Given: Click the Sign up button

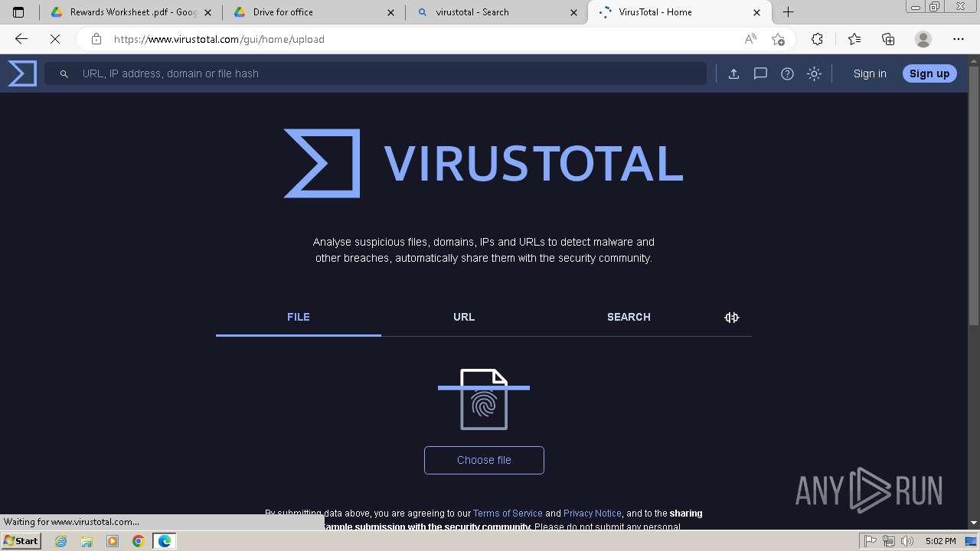Looking at the screenshot, I should 929,73.
